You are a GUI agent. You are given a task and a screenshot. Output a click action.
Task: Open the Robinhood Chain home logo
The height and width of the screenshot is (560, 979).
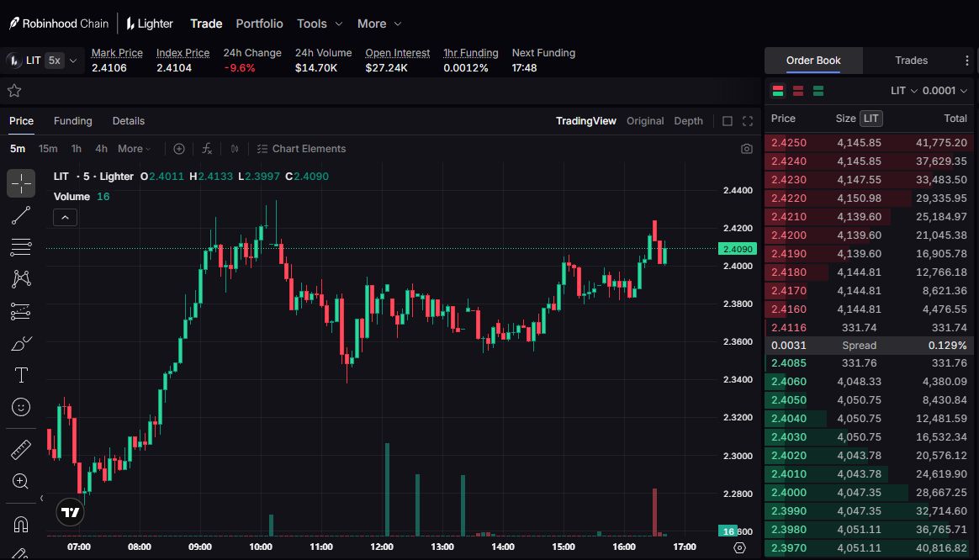pyautogui.click(x=59, y=24)
